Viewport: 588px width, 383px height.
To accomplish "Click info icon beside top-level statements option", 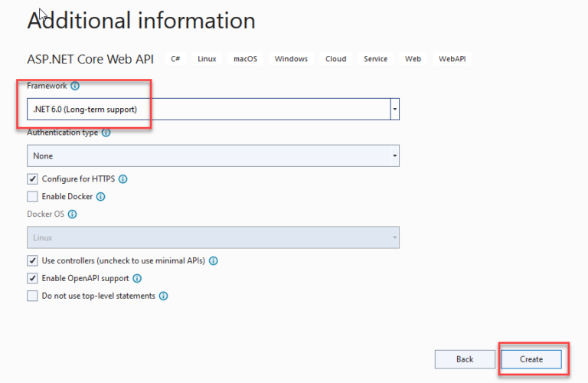I will point(164,296).
